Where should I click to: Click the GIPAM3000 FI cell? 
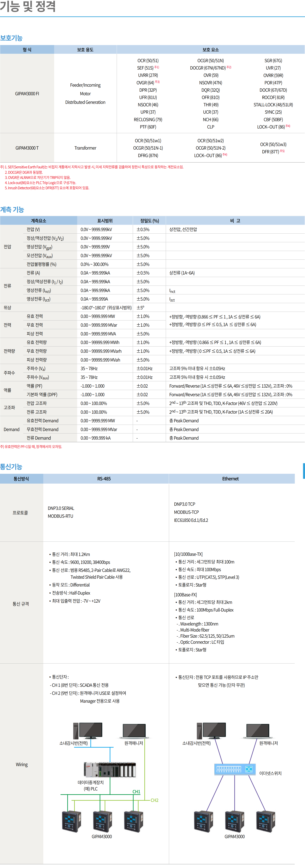coord(27,94)
